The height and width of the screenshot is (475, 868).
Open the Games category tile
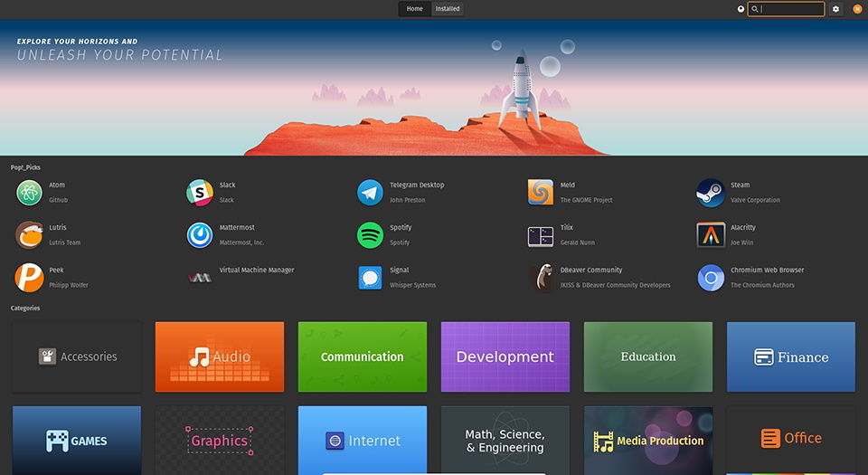[x=76, y=441]
